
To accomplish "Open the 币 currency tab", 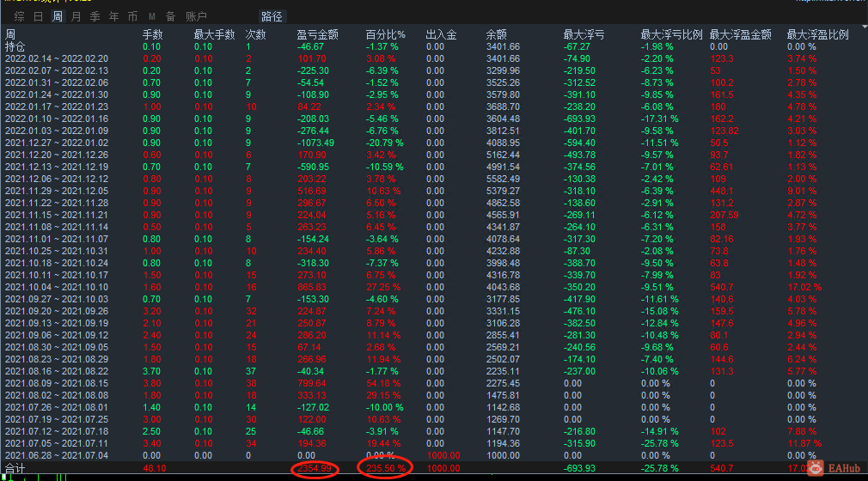I will pos(132,16).
